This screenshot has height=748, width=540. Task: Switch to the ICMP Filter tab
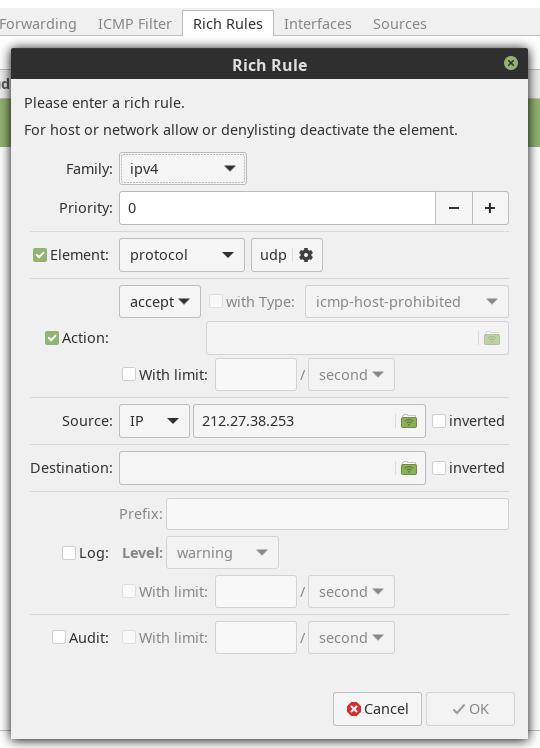tap(135, 24)
